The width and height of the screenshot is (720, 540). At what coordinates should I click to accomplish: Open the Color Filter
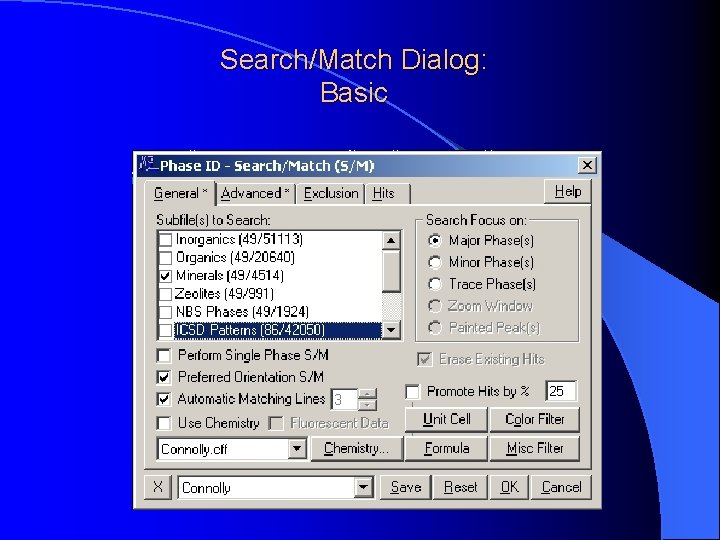534,420
